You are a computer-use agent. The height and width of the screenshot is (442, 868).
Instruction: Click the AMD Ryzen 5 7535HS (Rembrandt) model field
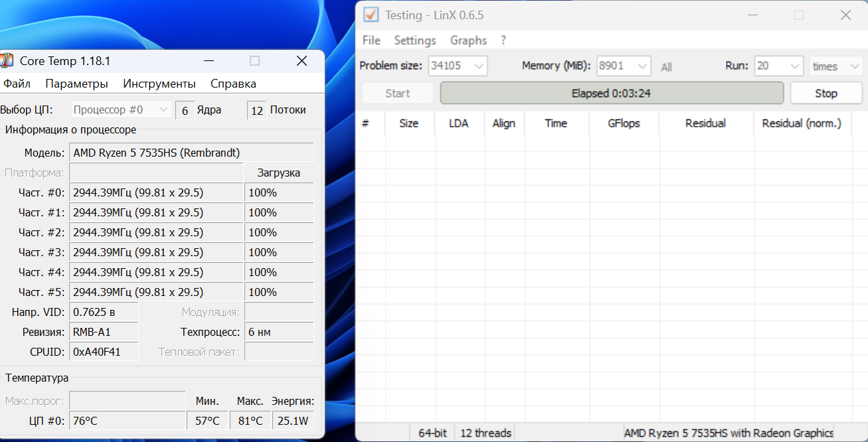(x=191, y=153)
